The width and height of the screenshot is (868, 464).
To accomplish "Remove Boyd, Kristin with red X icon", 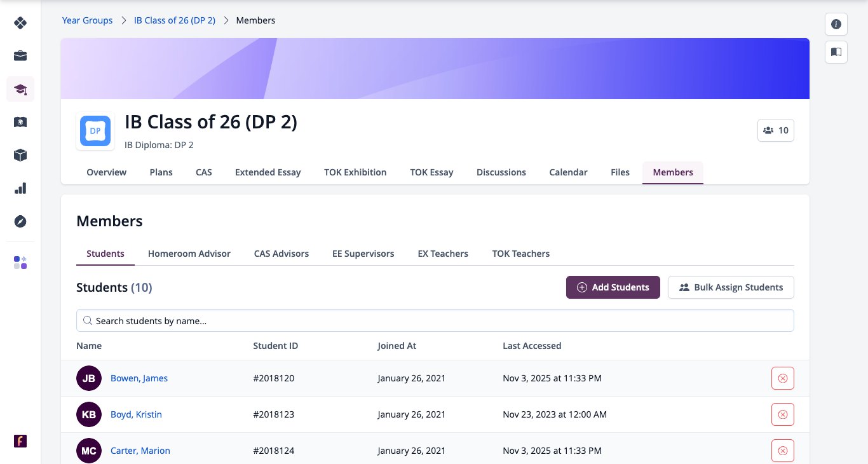I will point(783,414).
